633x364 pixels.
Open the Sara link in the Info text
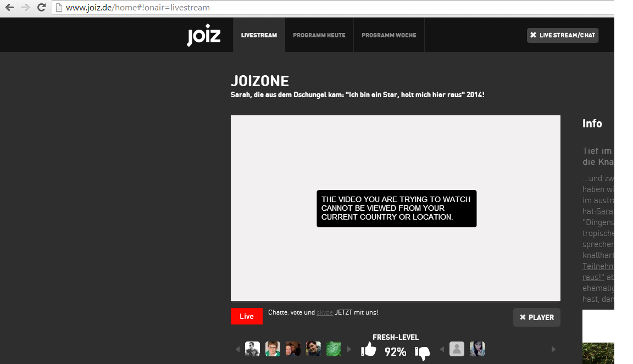pos(605,211)
